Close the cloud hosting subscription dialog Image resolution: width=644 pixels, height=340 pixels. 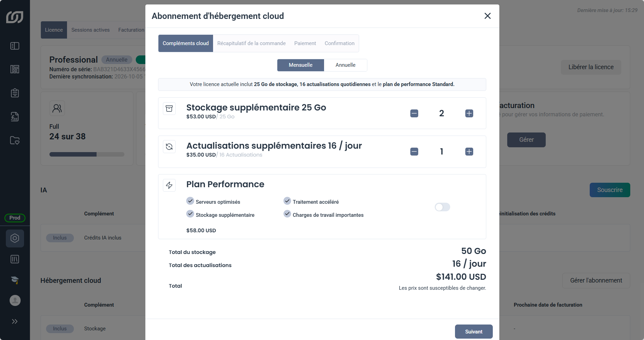pos(487,16)
